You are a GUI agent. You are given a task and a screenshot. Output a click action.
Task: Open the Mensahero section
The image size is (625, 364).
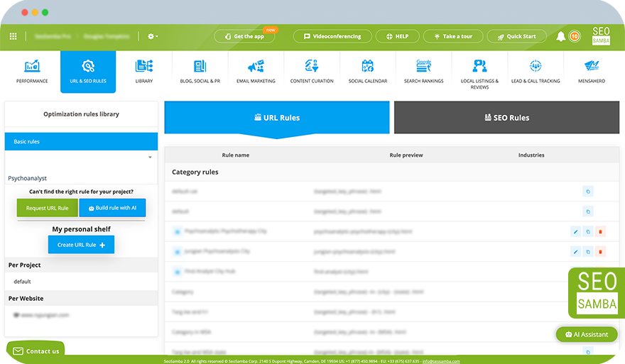click(x=592, y=71)
